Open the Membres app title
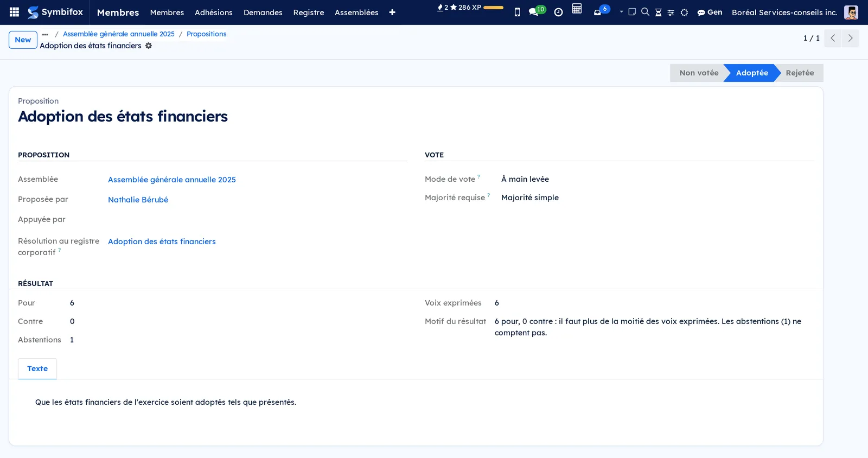Screen dimensions: 868x458 click(118, 12)
